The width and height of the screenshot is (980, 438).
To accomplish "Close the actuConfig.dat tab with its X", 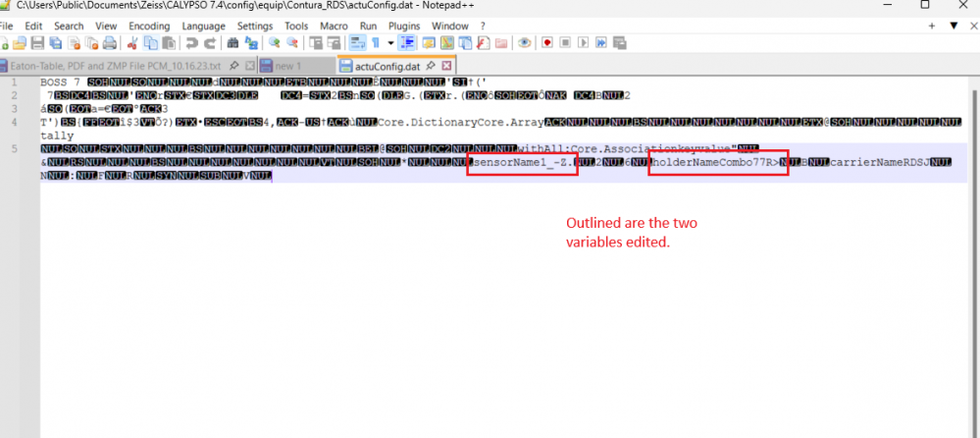I will (x=446, y=66).
